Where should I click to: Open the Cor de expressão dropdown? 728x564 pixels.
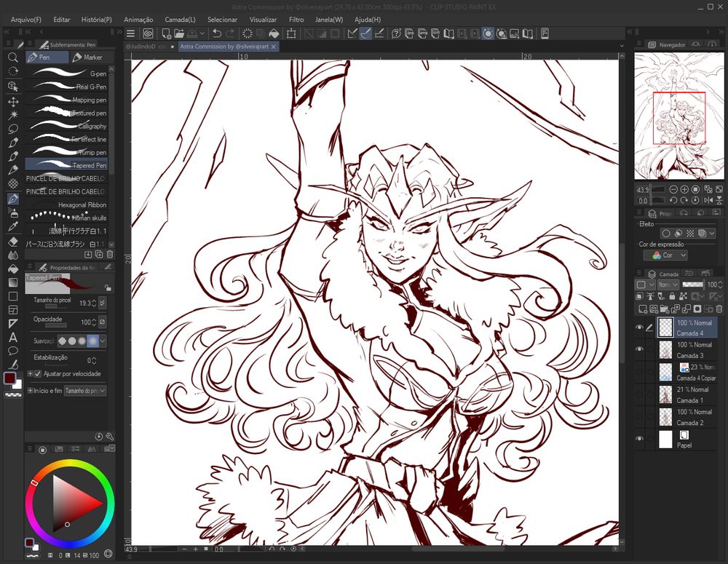click(x=665, y=255)
